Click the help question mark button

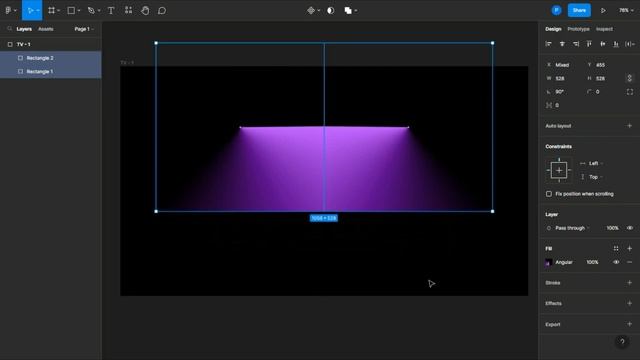click(x=622, y=342)
